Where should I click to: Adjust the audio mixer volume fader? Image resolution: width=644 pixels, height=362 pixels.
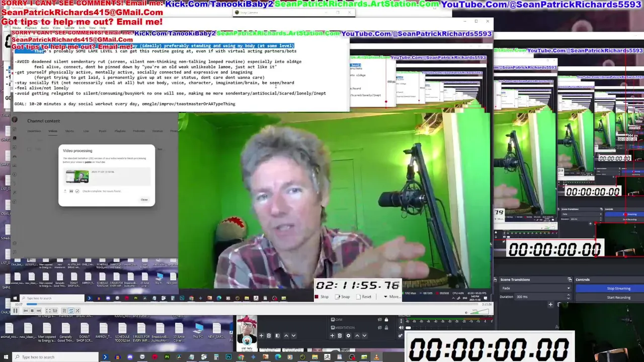pos(408,328)
